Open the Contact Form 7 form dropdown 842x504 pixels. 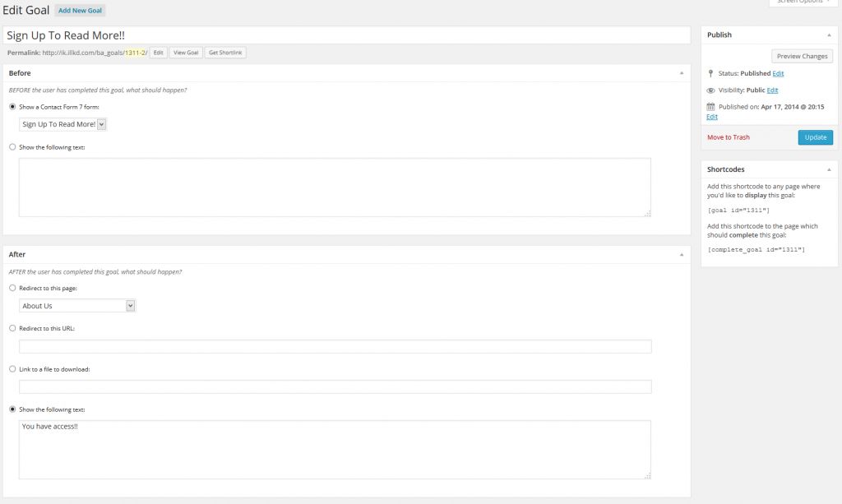(x=63, y=124)
